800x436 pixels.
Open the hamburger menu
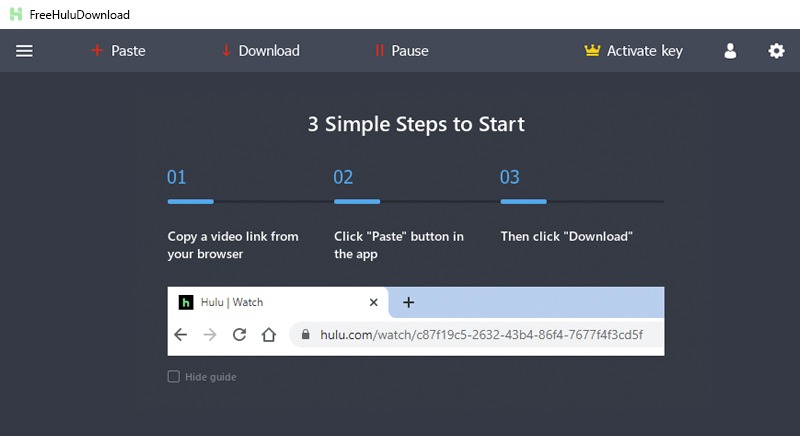pos(24,51)
